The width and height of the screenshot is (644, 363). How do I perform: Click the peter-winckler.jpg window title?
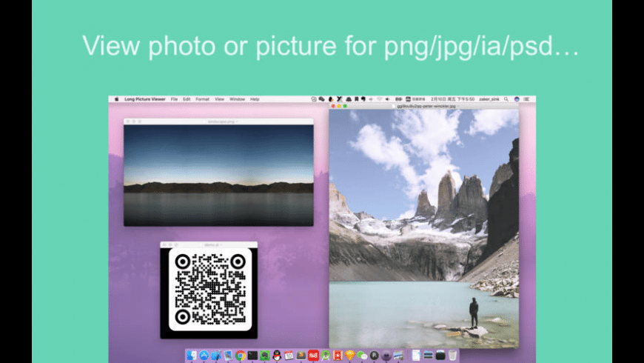tap(426, 106)
